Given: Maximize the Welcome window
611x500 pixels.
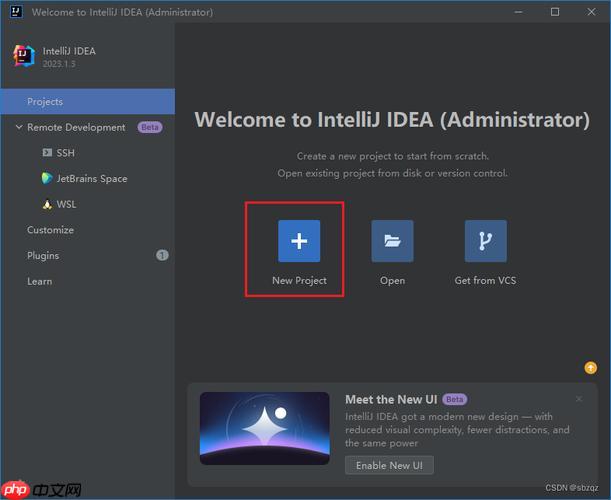Looking at the screenshot, I should click(x=555, y=12).
